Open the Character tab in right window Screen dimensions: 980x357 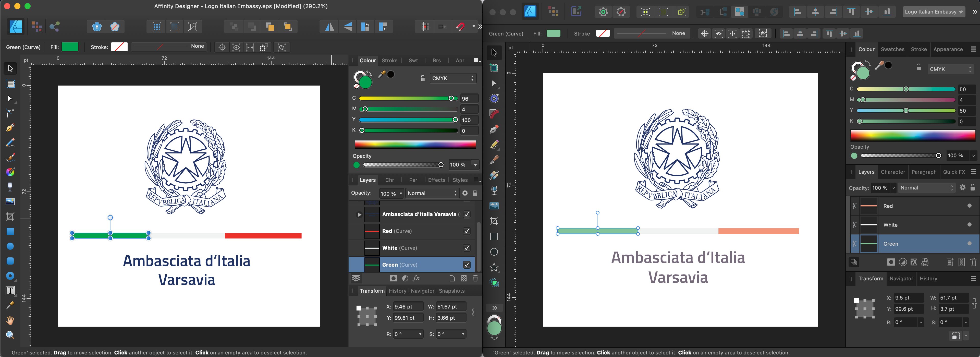coord(893,172)
